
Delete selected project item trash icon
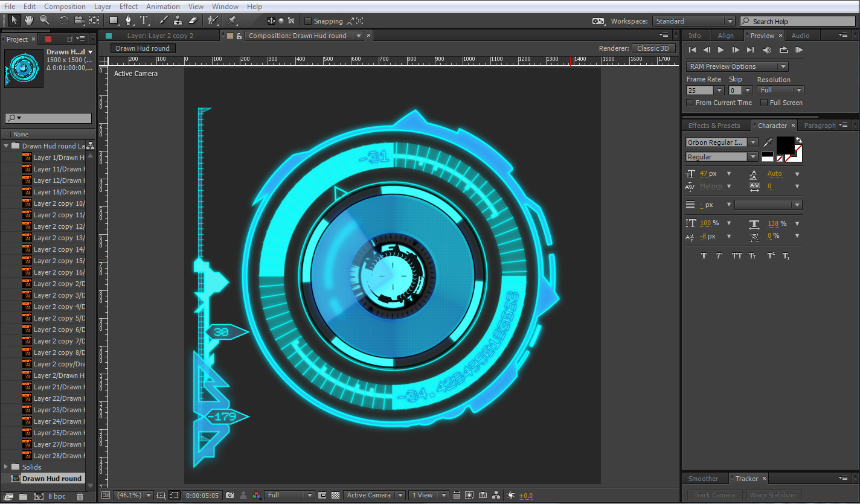coord(80,496)
